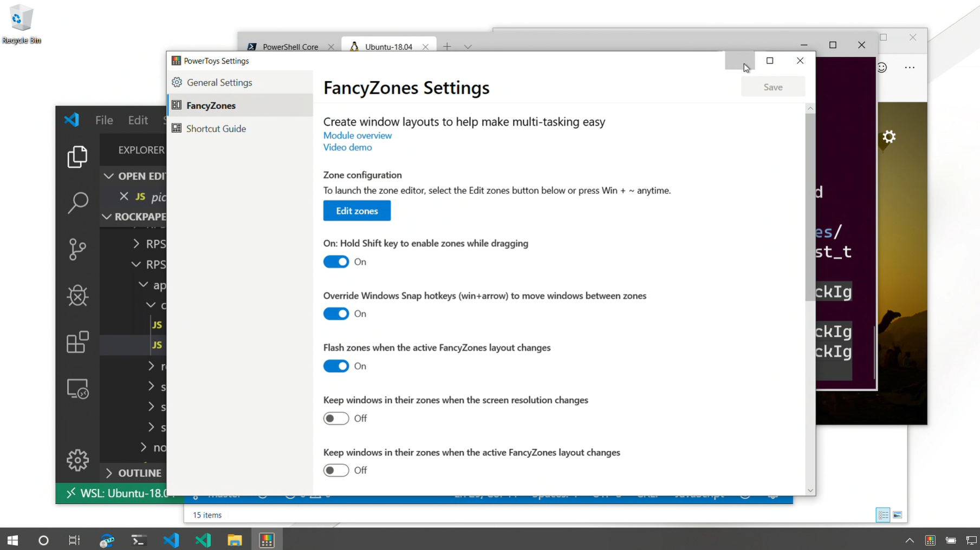
Task: Open the Run and Debug view in VS Code
Action: (x=77, y=296)
